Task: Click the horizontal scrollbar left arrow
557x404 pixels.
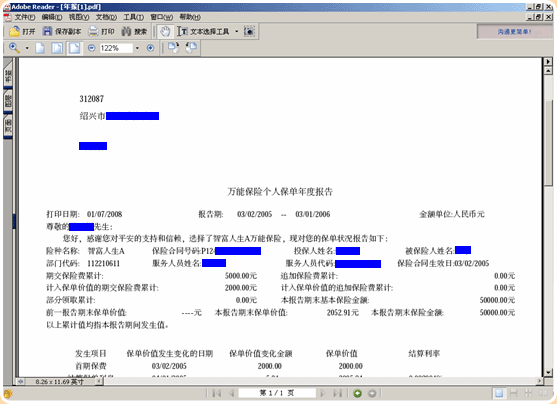Action: [x=99, y=382]
